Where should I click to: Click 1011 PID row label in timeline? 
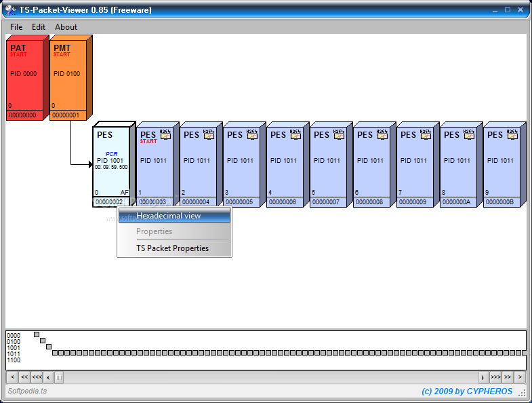(x=14, y=353)
